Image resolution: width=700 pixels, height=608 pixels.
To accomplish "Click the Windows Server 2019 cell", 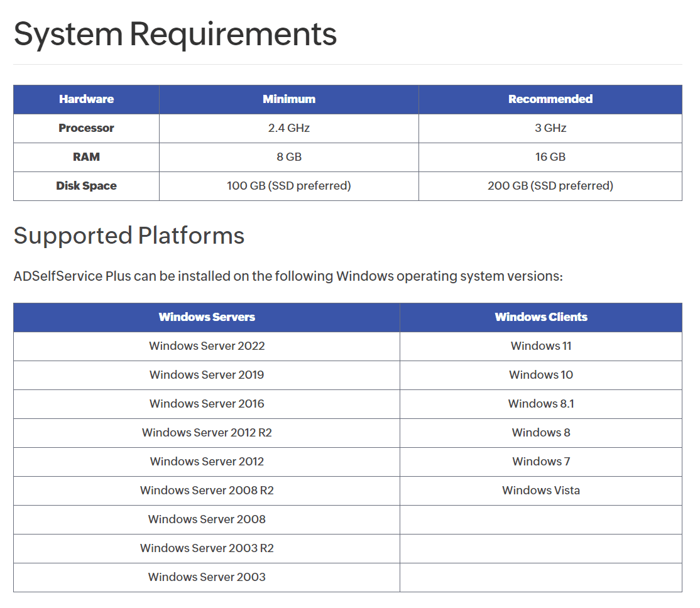I will 207,375.
